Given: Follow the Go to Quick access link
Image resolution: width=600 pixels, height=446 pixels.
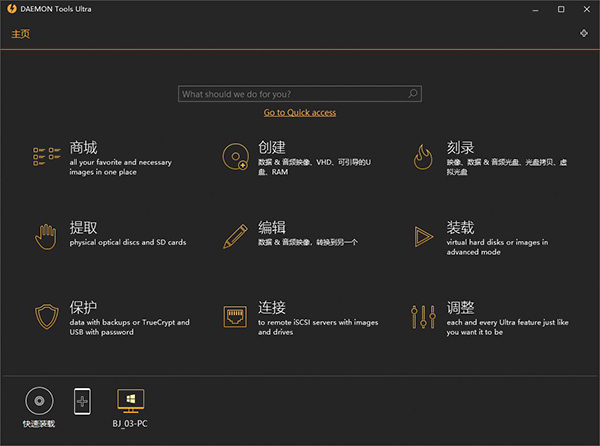Looking at the screenshot, I should (300, 112).
